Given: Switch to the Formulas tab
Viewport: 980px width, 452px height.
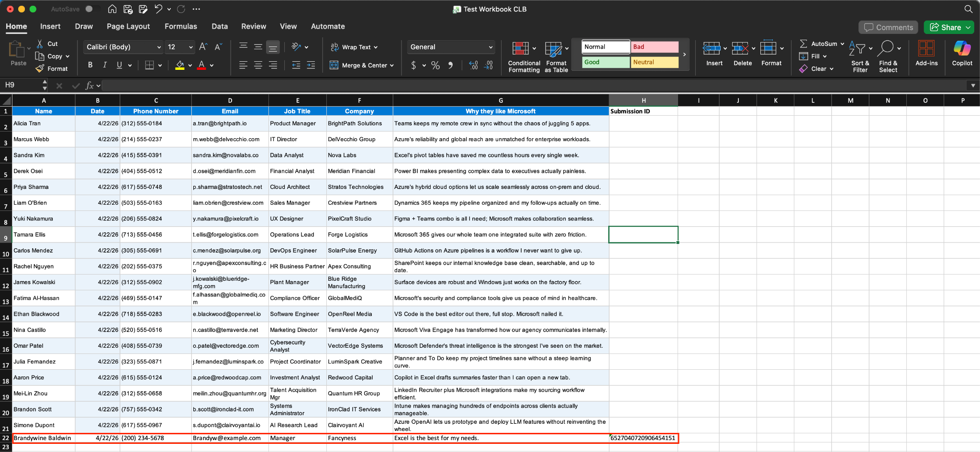Looking at the screenshot, I should click(181, 26).
